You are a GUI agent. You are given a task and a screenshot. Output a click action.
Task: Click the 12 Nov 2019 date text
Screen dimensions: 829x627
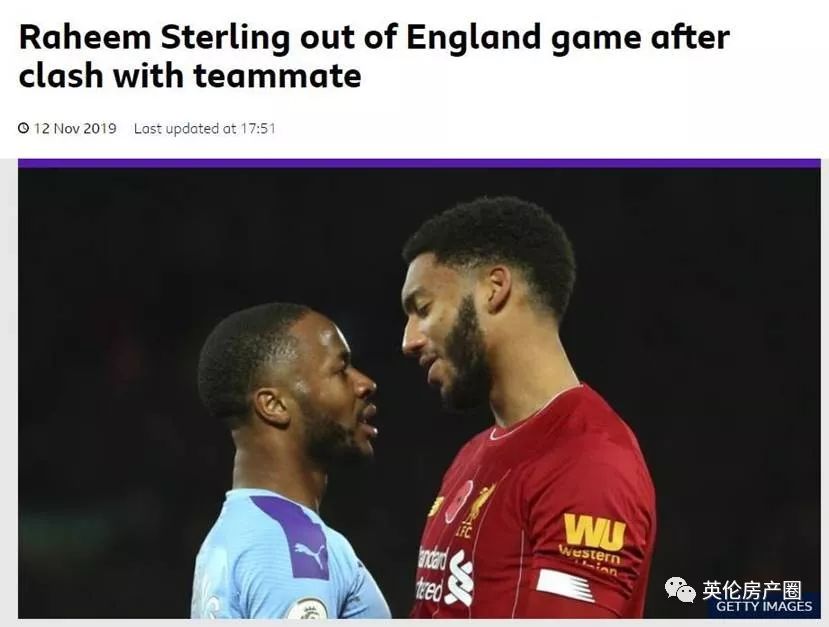[x=75, y=129]
